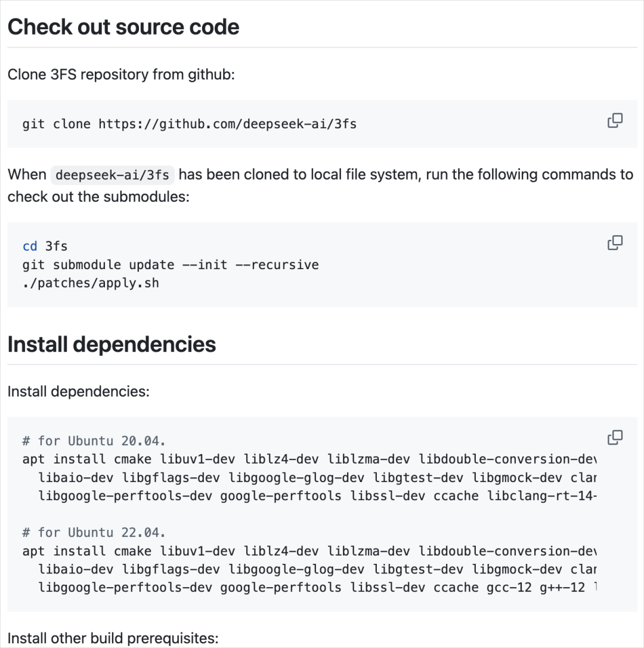
Task: Click the inline code 'deepseek-ai/3fs'
Action: 112,175
